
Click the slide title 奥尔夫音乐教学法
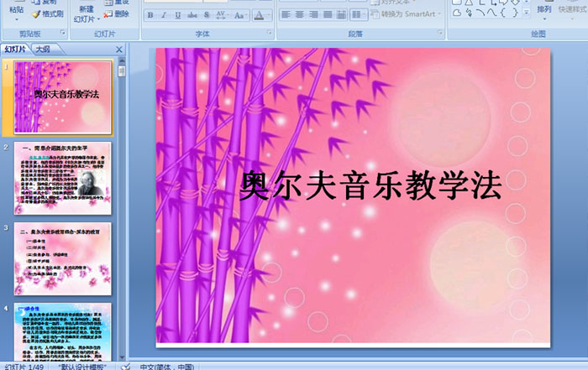370,185
